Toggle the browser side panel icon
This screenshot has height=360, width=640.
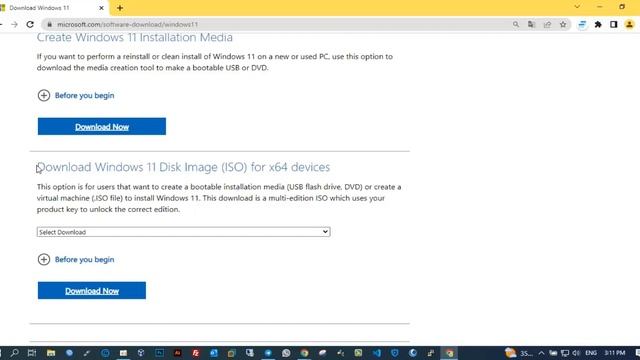click(613, 24)
